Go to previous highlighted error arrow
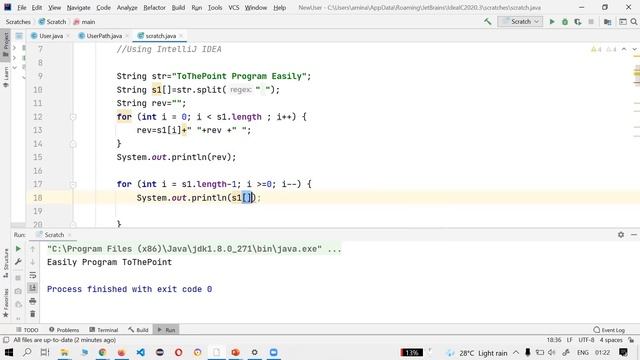Viewport: 640px width, 360px height. 624,49
